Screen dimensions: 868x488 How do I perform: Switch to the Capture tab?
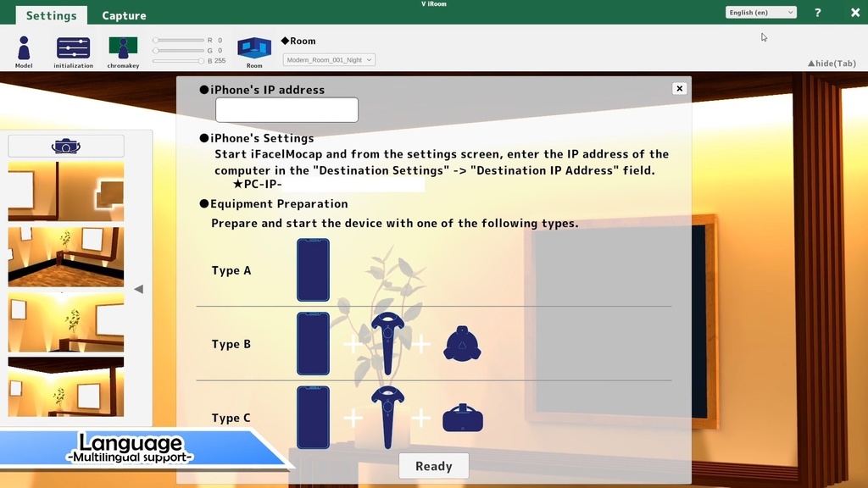[x=124, y=14]
